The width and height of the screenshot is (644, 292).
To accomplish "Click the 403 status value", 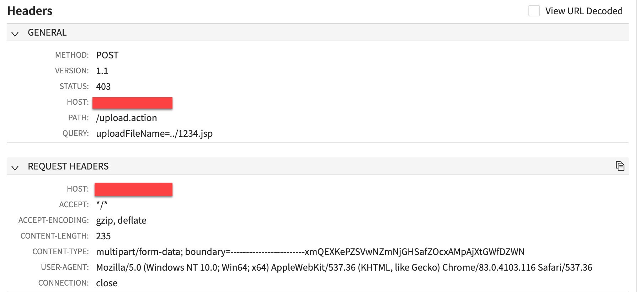I will (x=103, y=86).
